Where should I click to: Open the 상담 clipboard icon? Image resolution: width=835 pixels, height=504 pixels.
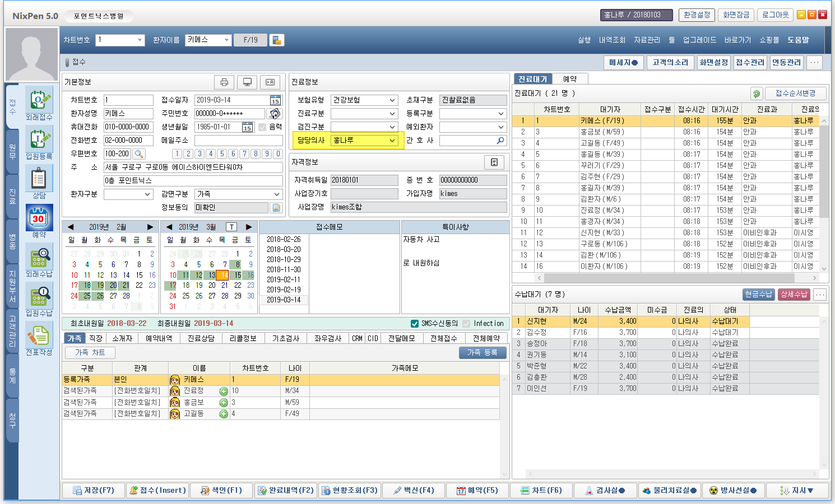tap(39, 179)
